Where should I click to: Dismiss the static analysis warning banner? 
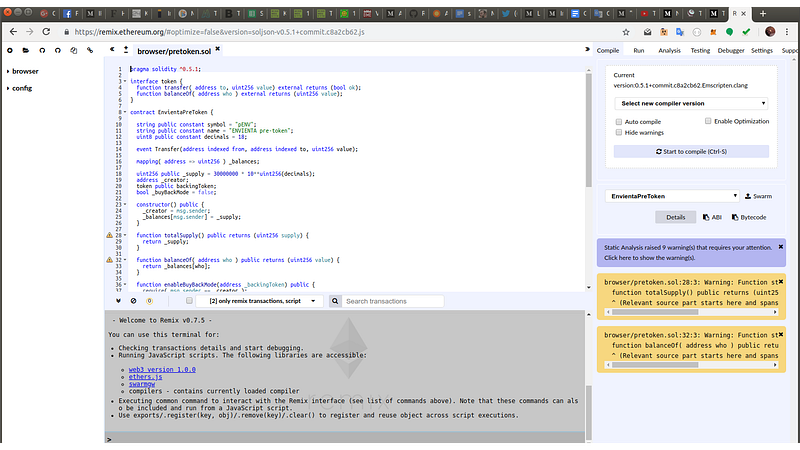tap(781, 246)
